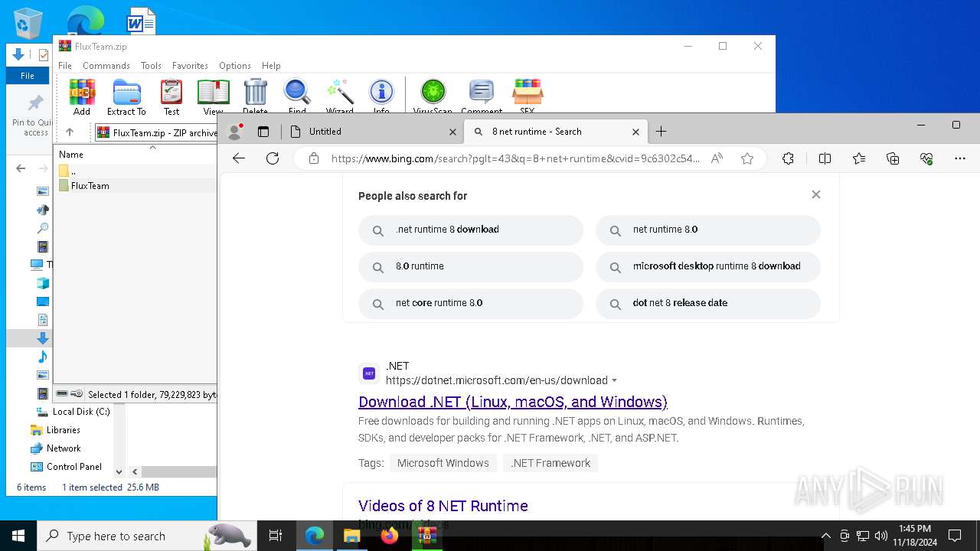Click Windows Start button
Viewport: 980px width, 551px height.
[18, 536]
